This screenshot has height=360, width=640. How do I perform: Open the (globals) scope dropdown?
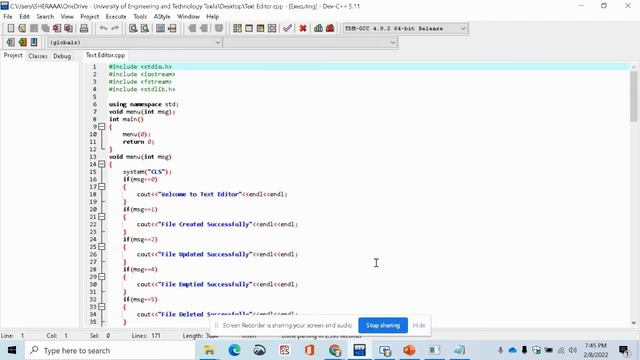(x=135, y=42)
